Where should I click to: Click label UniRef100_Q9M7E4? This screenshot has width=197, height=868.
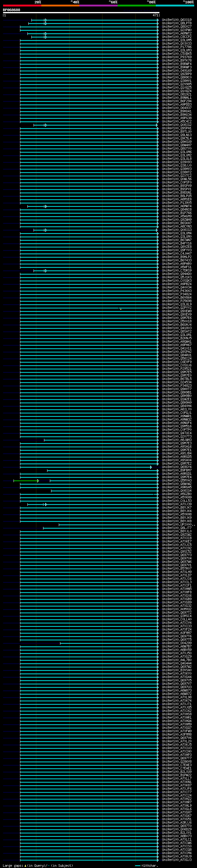177,477
